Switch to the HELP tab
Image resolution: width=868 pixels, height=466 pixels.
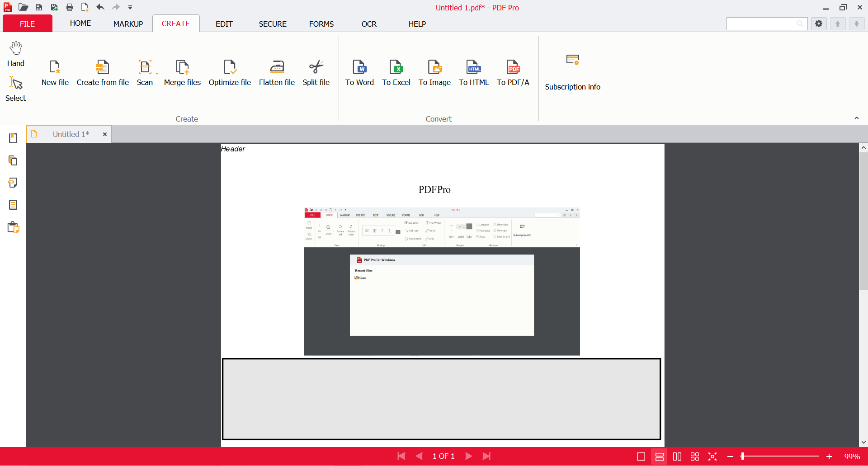pos(417,24)
